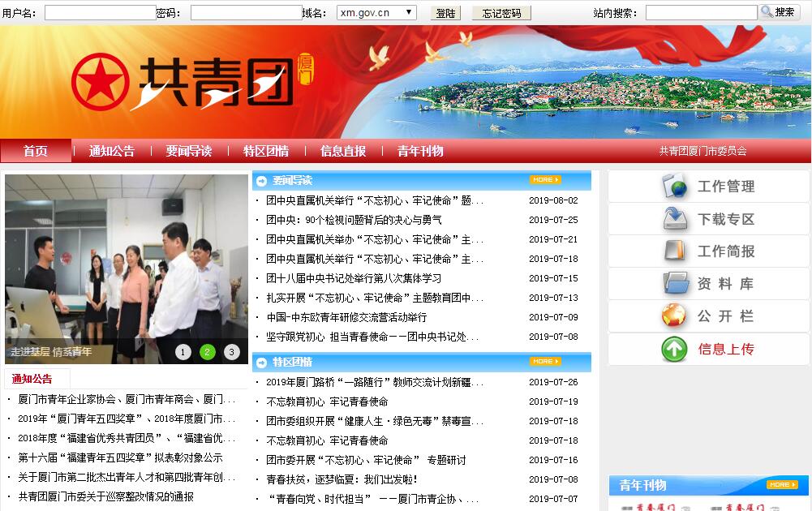Open news link 团中央：90个检视问题背后的决心与勇气

[354, 220]
